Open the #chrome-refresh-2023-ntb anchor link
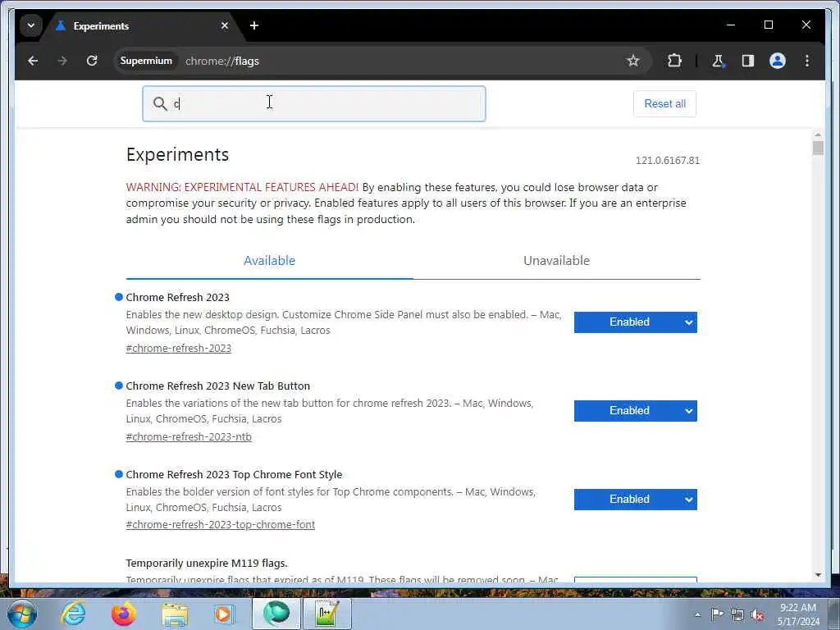This screenshot has width=840, height=630. (189, 436)
